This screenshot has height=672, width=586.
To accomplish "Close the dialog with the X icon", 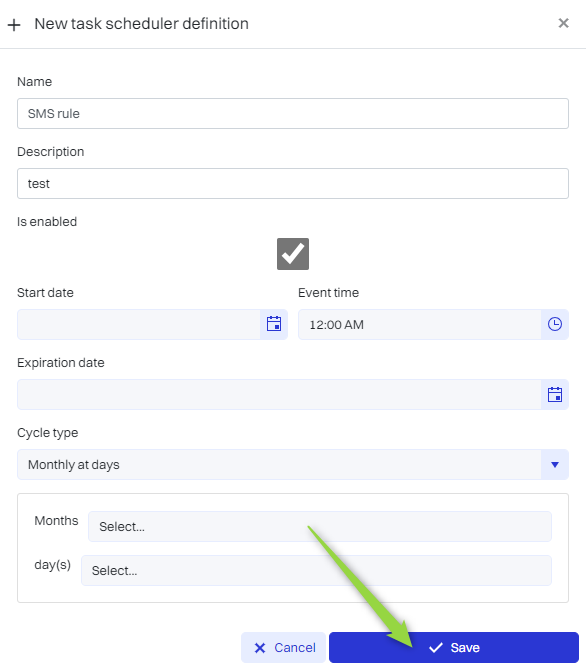I will 563,23.
